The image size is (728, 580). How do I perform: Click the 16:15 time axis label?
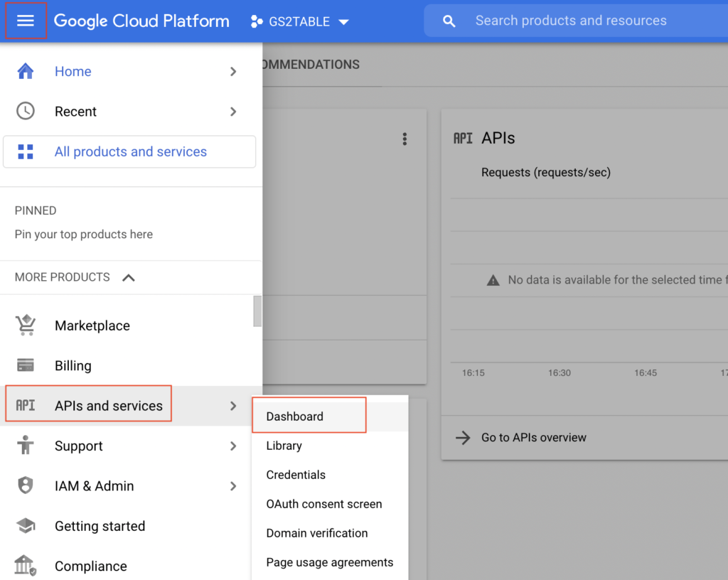click(473, 372)
